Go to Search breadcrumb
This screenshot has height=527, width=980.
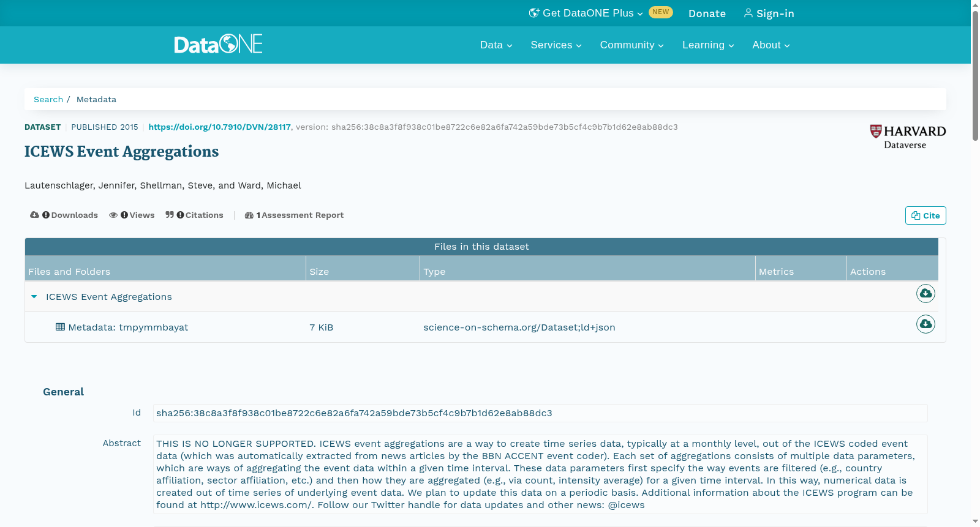48,99
